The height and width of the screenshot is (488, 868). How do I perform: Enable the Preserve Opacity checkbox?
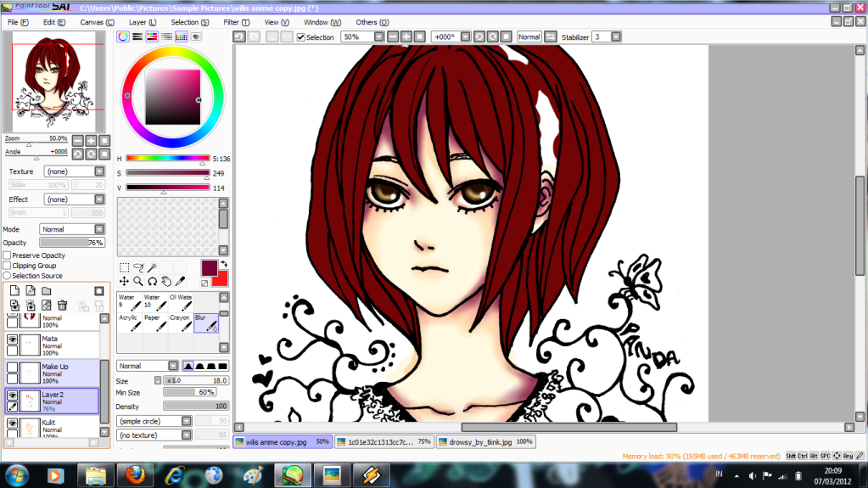coord(8,255)
